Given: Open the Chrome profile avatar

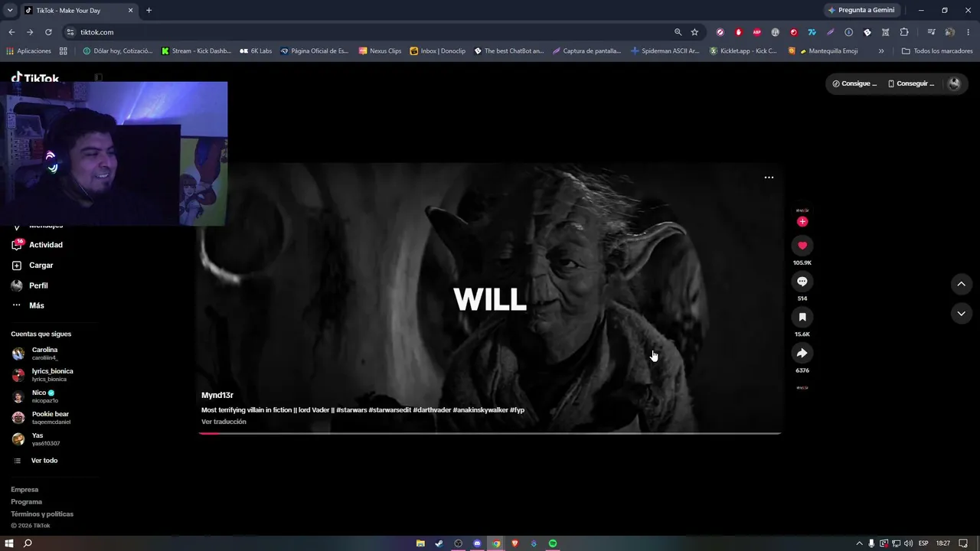Looking at the screenshot, I should pos(949,32).
